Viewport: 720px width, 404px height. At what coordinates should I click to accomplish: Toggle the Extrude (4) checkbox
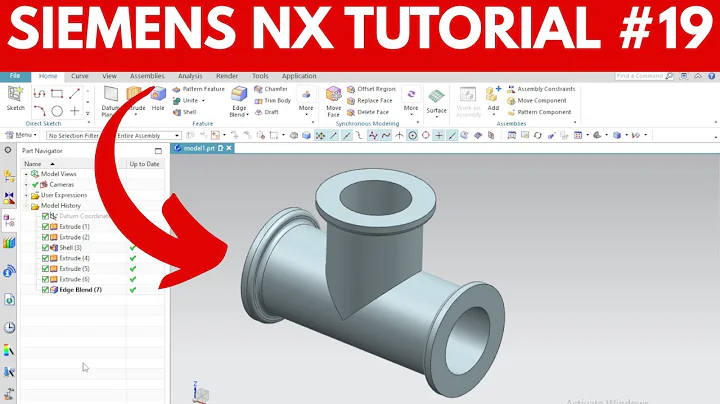tap(45, 258)
